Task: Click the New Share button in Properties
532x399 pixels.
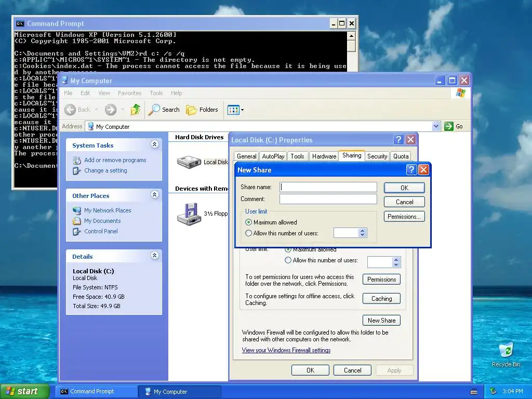Action: click(381, 320)
